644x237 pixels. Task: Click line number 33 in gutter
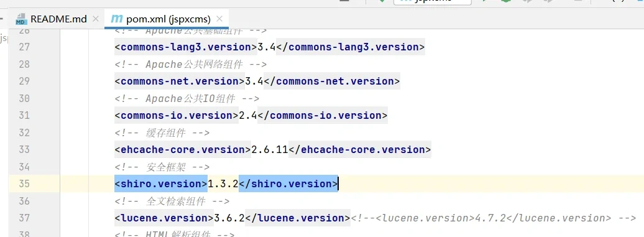point(24,149)
